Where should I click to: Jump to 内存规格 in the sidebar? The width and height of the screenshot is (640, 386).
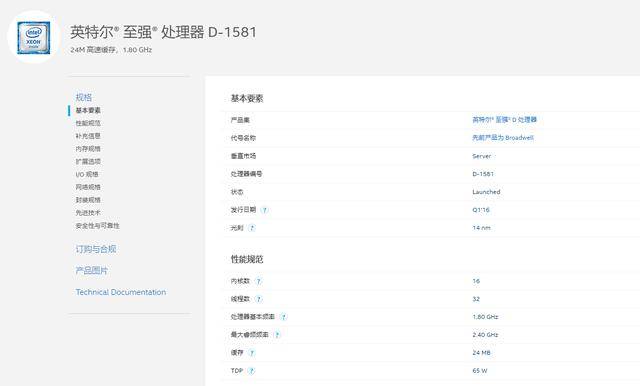pyautogui.click(x=88, y=149)
